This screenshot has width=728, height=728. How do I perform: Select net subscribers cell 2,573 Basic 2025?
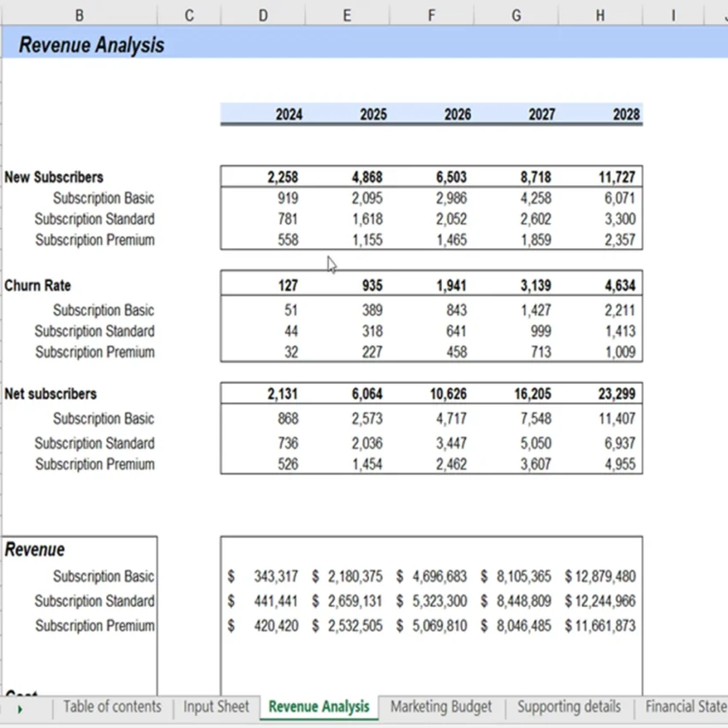(x=367, y=418)
